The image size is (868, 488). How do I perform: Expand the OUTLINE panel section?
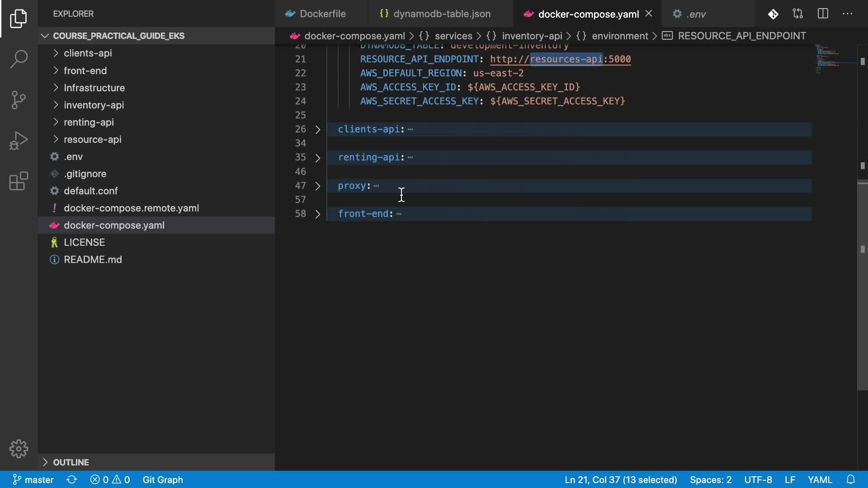[x=71, y=462]
